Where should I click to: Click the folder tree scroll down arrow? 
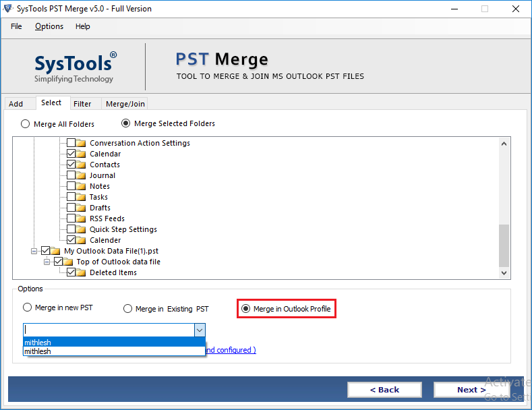click(504, 272)
